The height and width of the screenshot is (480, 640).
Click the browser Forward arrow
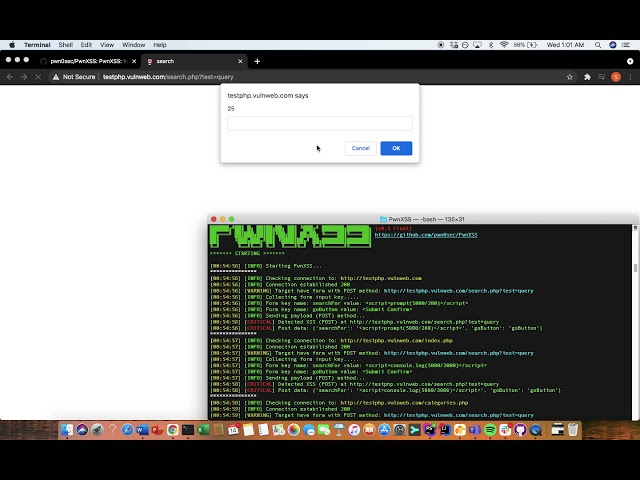(x=24, y=77)
